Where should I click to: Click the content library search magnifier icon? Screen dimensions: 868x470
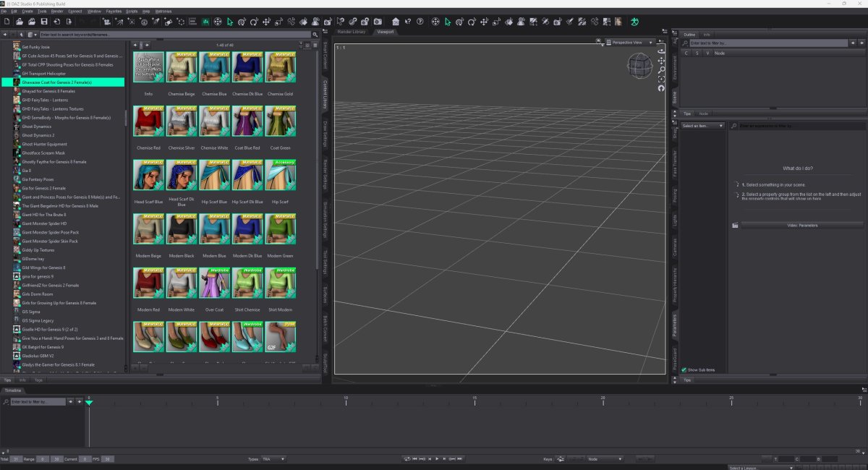click(315, 34)
